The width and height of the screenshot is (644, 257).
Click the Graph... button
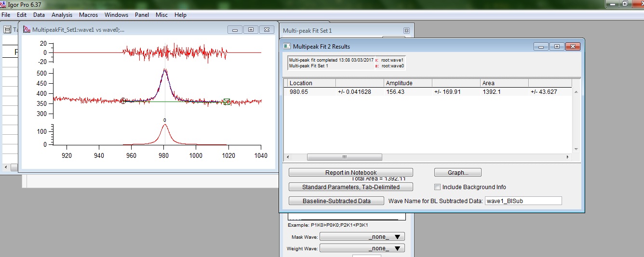coord(458,172)
